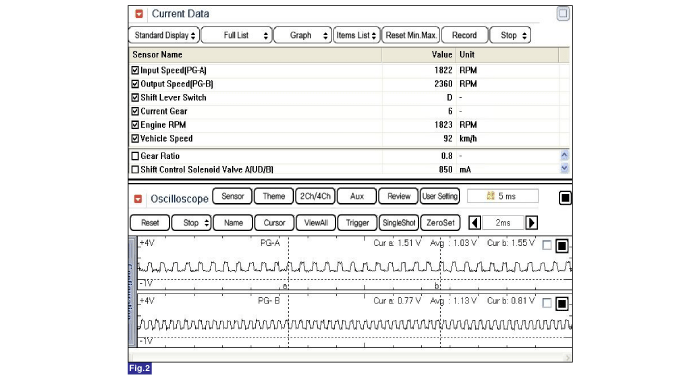Select the Trigger oscilloscope button
The width and height of the screenshot is (700, 376).
(357, 222)
